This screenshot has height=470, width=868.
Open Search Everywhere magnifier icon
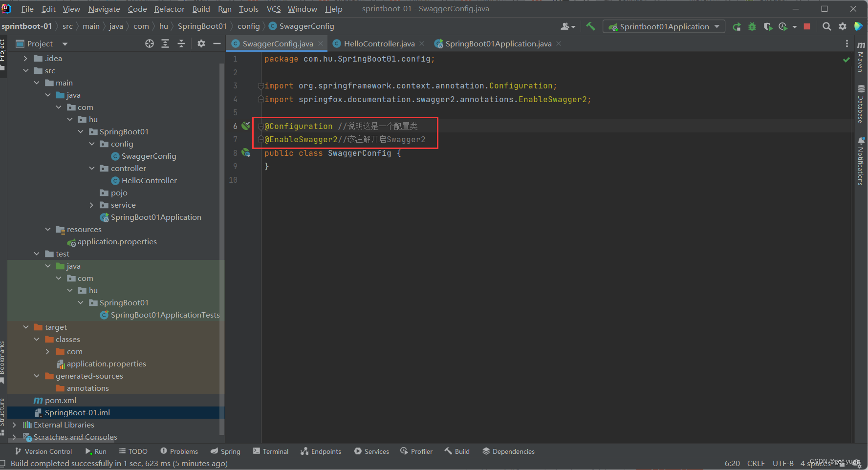click(826, 26)
